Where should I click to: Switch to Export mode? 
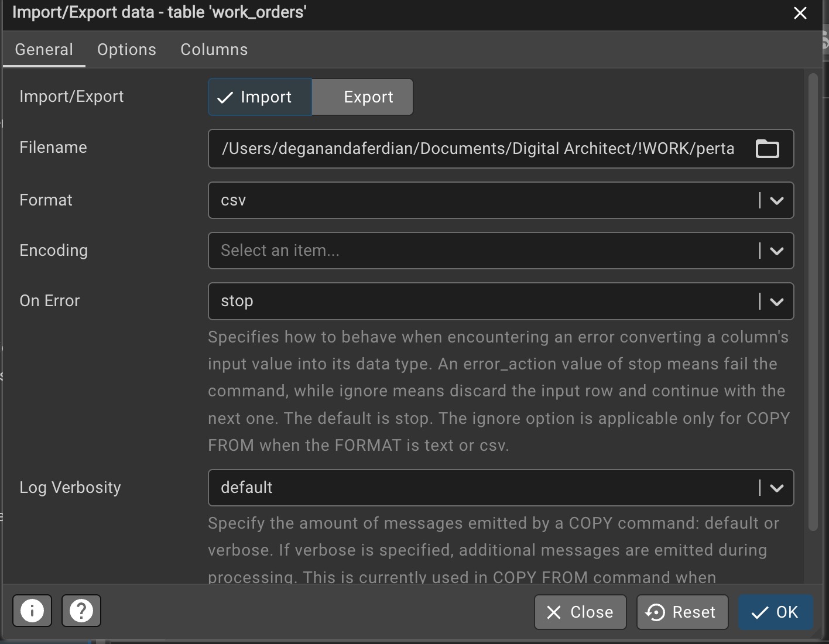pyautogui.click(x=362, y=97)
